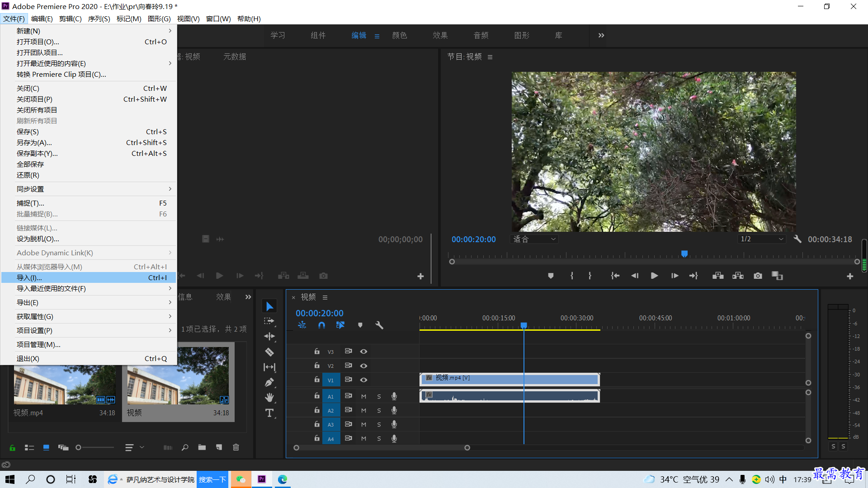Image resolution: width=868 pixels, height=488 pixels.
Task: Mute track A1
Action: pyautogui.click(x=363, y=396)
